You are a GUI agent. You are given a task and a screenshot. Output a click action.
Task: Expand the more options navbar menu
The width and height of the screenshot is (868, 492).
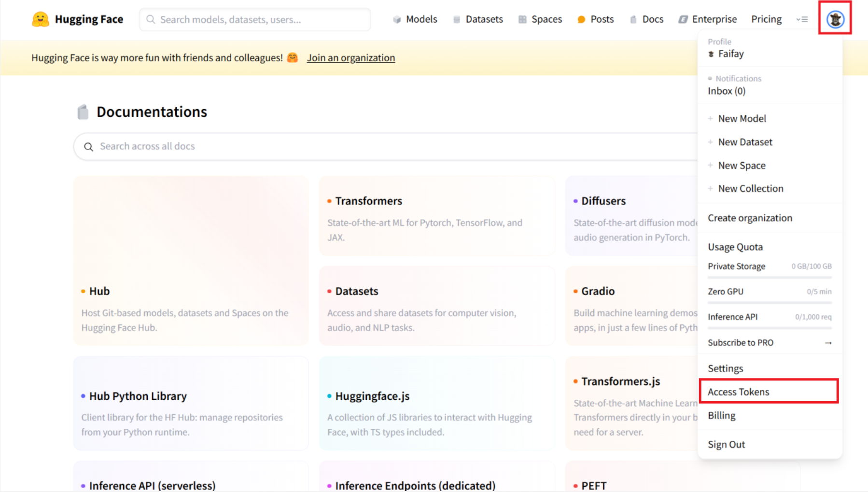[802, 19]
